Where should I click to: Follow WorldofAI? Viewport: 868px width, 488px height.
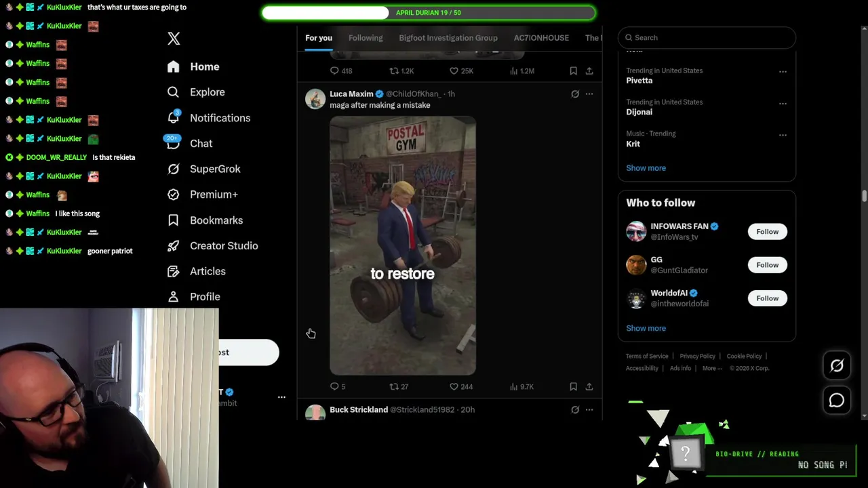click(x=768, y=298)
